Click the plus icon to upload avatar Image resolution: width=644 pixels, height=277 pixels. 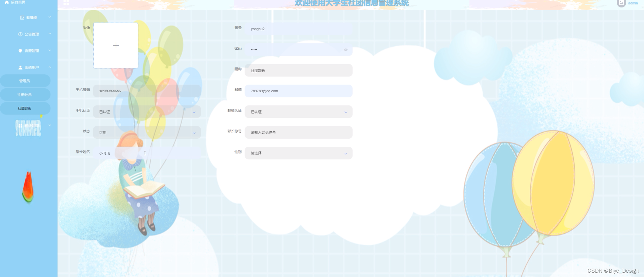coord(116,45)
